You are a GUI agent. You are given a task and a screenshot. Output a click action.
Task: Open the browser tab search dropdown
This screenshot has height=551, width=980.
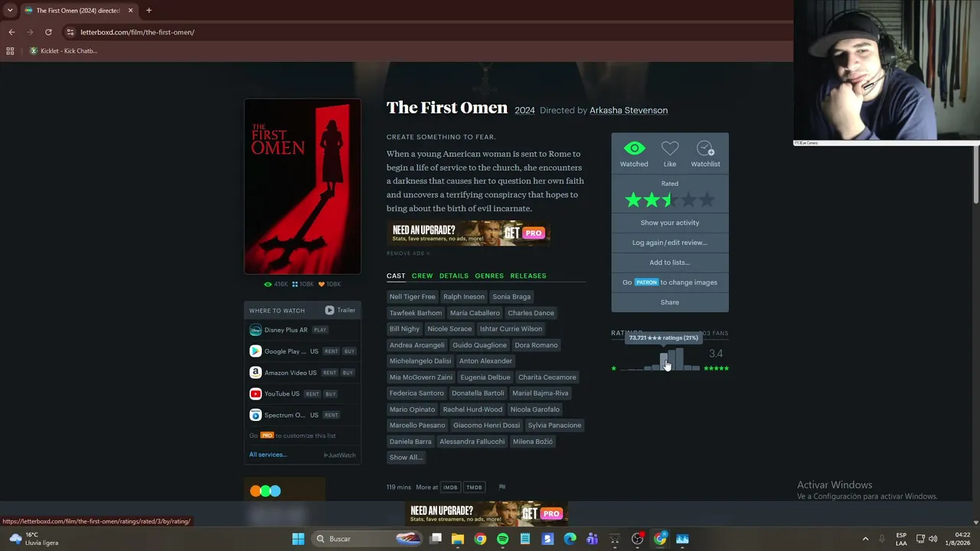10,11
